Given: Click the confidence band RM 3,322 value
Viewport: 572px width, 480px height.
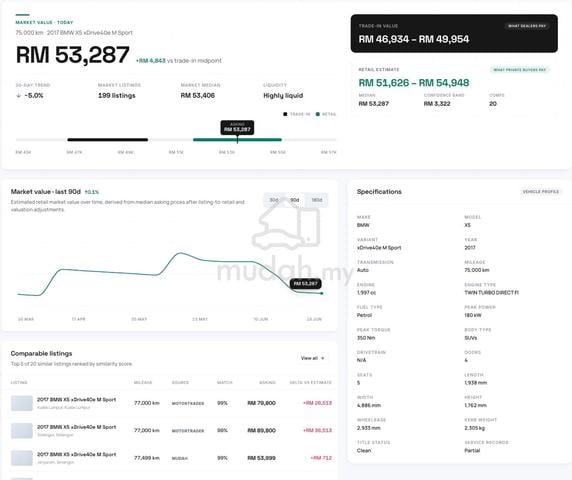Looking at the screenshot, I should [437, 104].
